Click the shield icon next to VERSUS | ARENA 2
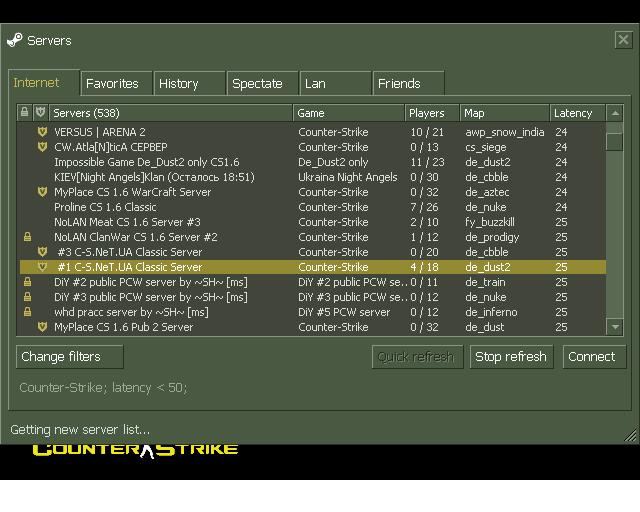This screenshot has height=512, width=640. tap(42, 132)
